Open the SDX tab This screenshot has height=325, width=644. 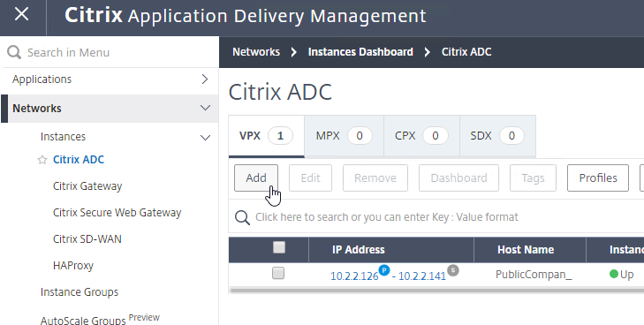coord(497,136)
